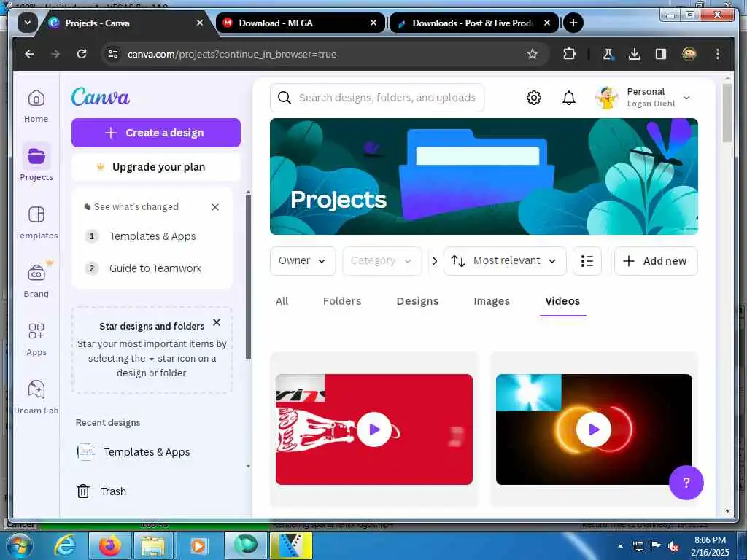Open Chrome Labs flask icon
Screen dimensions: 747x560
(x=608, y=54)
